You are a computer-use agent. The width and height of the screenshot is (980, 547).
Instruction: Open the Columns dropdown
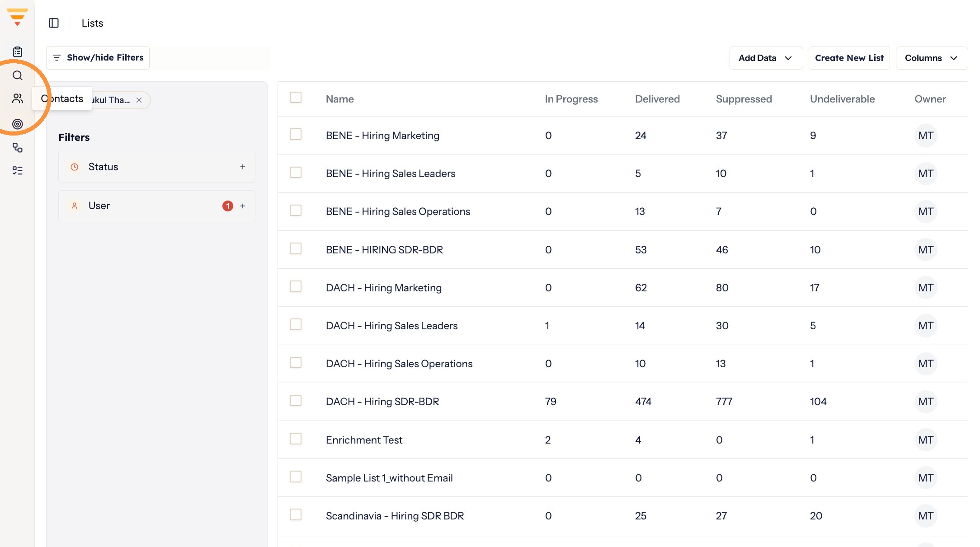[931, 58]
